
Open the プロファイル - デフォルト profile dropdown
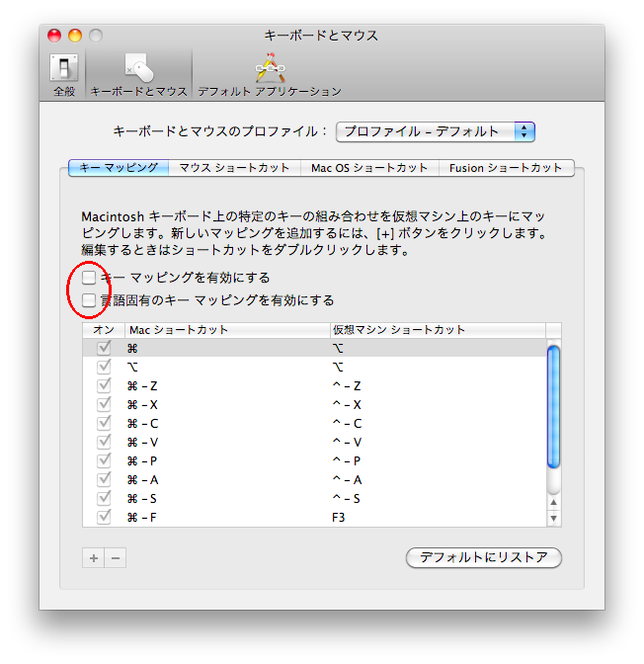[x=436, y=131]
